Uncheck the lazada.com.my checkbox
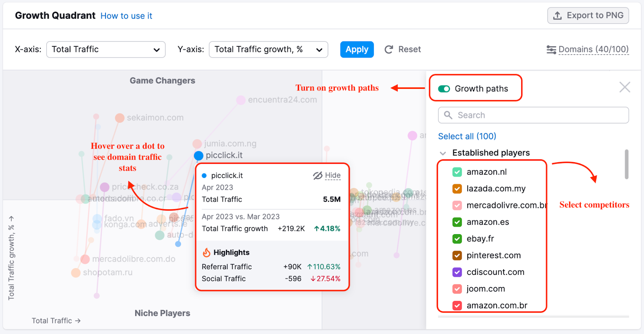Screen dimensions: 644x334 pos(457,189)
